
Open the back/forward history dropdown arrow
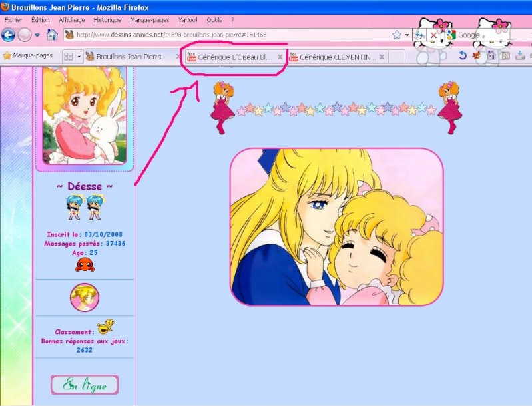[37, 35]
